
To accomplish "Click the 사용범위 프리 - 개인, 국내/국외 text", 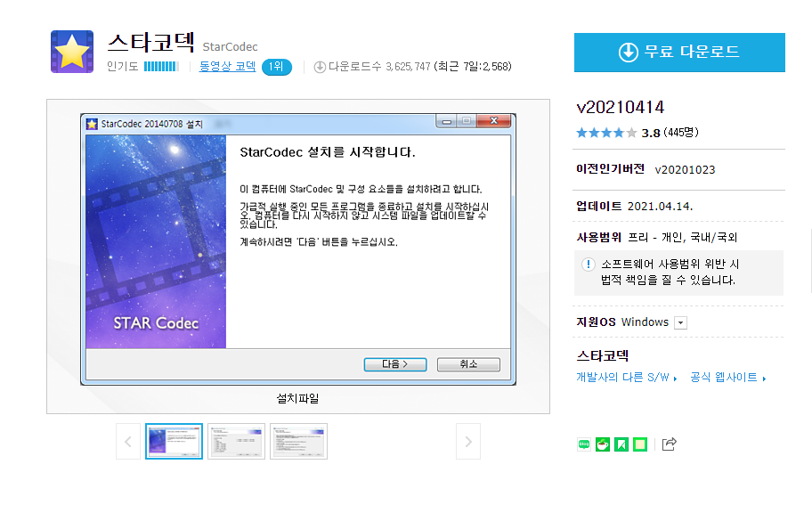I will (x=657, y=237).
